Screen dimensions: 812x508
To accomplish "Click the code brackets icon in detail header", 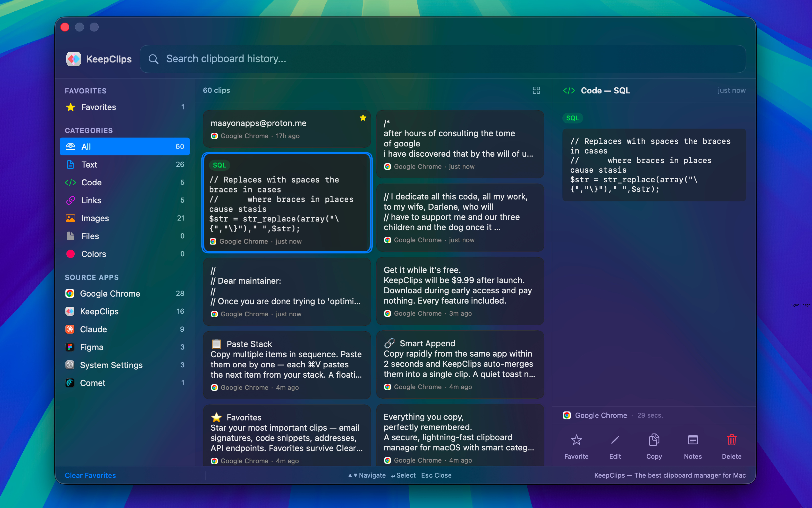I will pyautogui.click(x=569, y=91).
